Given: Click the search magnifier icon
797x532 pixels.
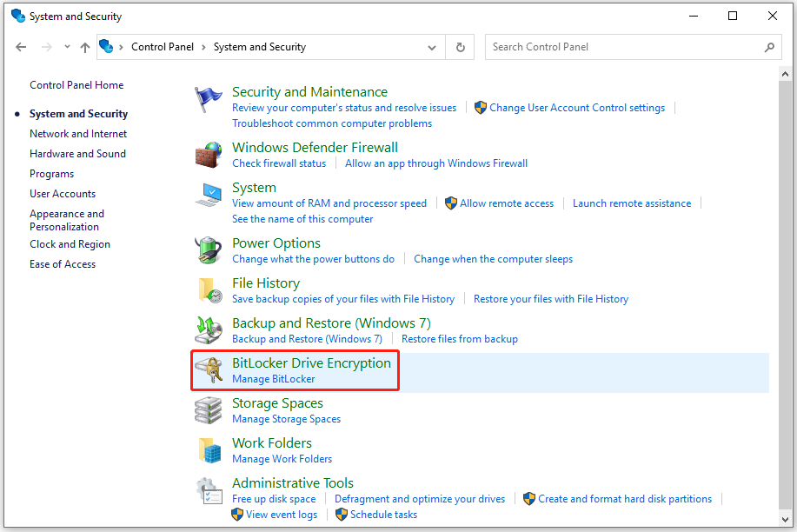Looking at the screenshot, I should pyautogui.click(x=769, y=47).
